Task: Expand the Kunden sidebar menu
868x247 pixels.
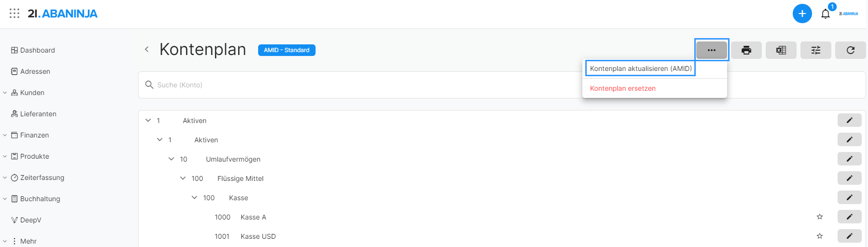Action: [5, 93]
